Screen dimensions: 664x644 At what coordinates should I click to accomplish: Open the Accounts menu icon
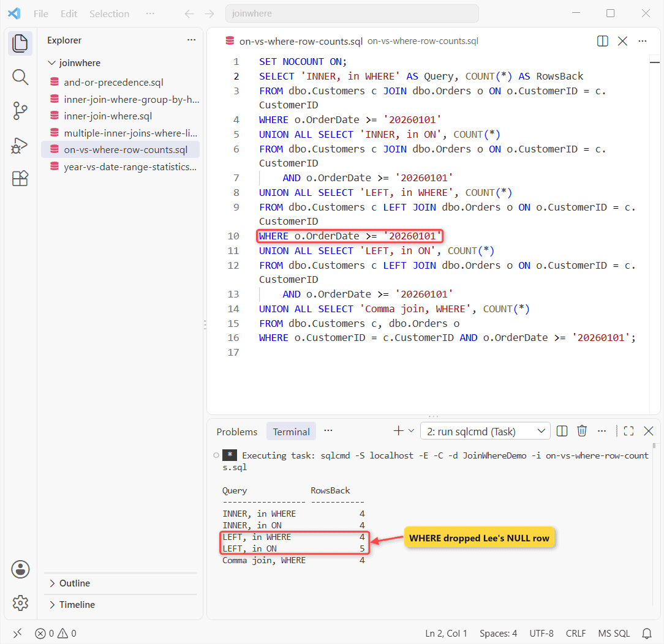click(x=20, y=569)
